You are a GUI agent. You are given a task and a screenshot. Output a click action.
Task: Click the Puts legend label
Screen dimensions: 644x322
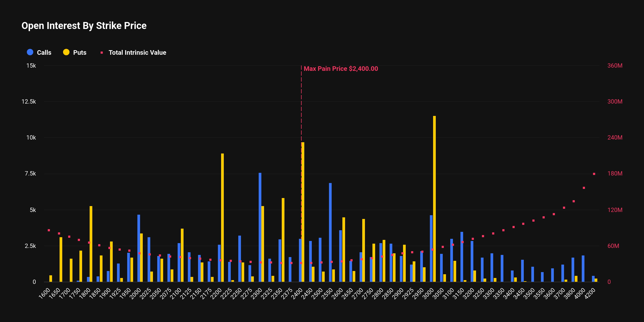(x=80, y=53)
